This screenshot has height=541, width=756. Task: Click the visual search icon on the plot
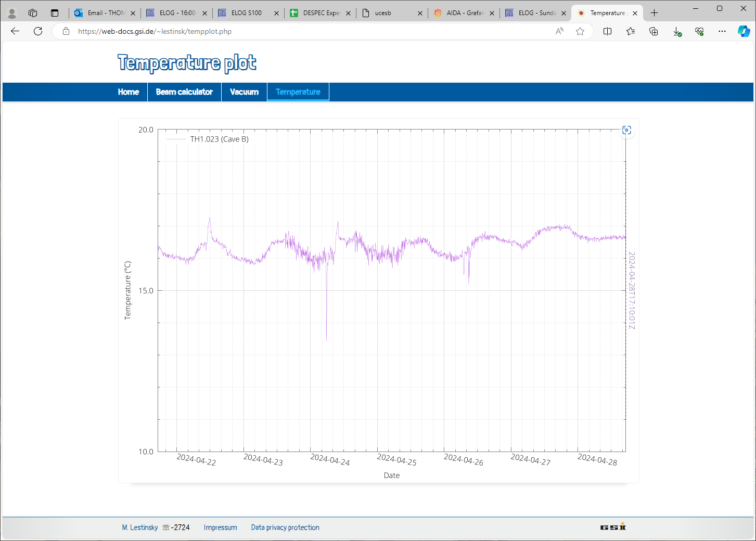[626, 130]
